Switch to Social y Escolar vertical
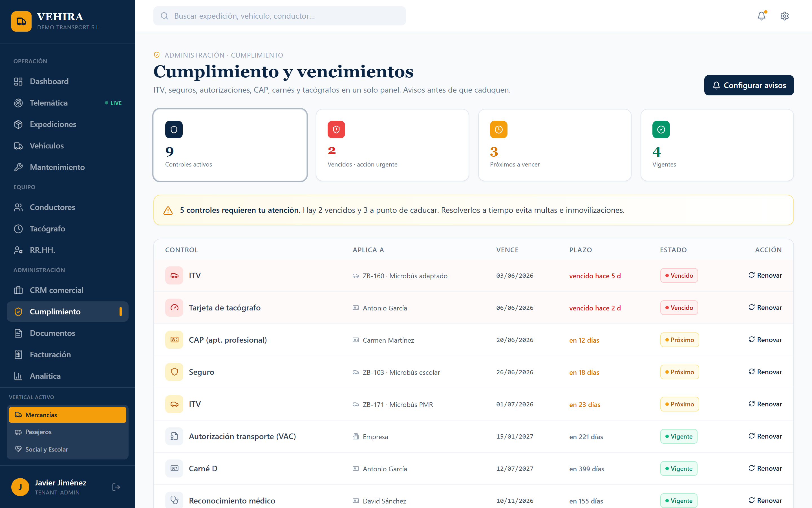This screenshot has width=812, height=508. tap(67, 450)
